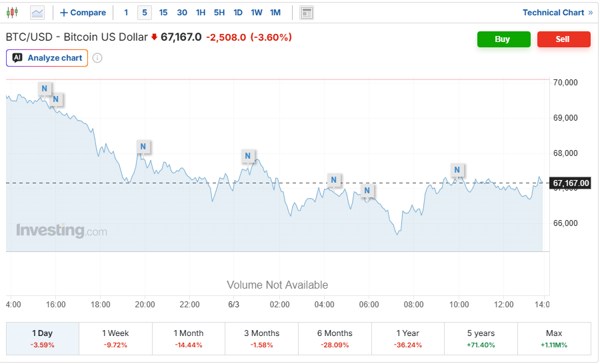Open the news marker near 10:00
600x364 pixels.
click(457, 170)
